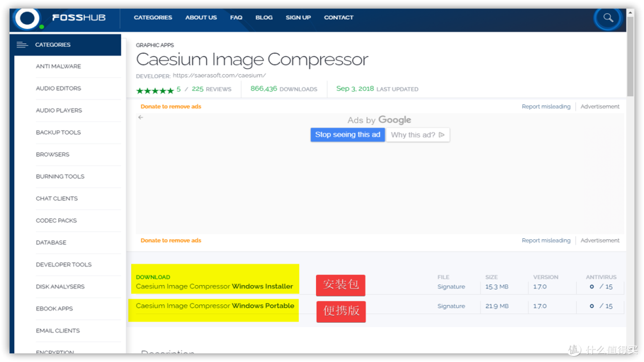The height and width of the screenshot is (362, 644).
Task: Select AUDIO PLAYERS category
Action: click(59, 111)
